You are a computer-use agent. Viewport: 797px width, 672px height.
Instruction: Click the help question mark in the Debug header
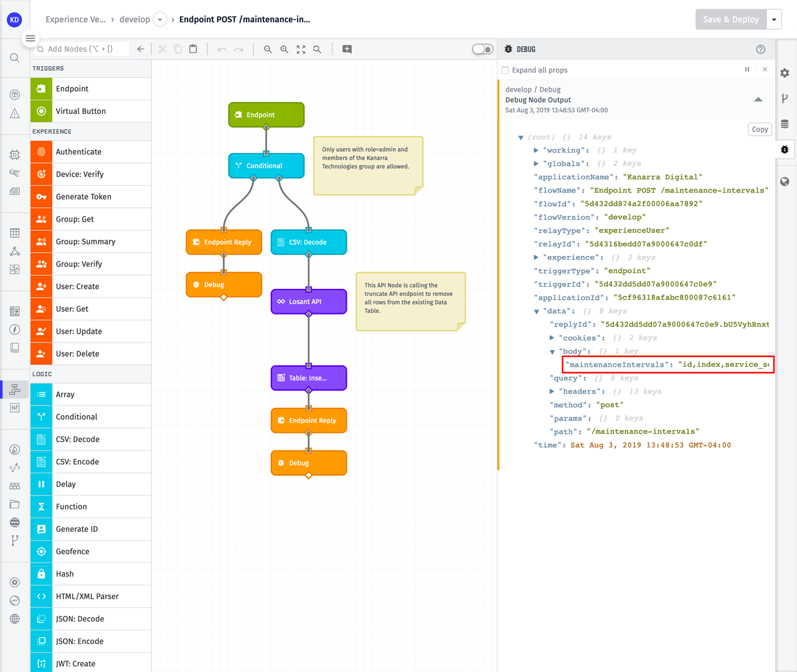[x=760, y=49]
